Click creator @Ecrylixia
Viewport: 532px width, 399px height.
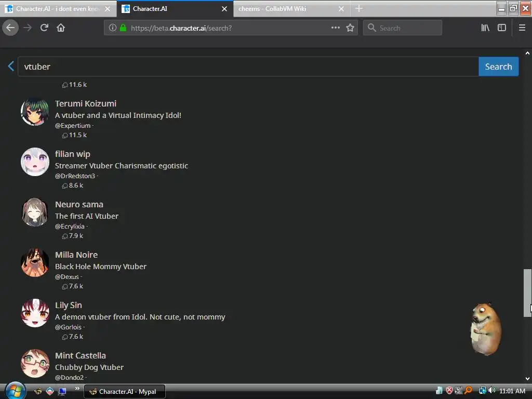pyautogui.click(x=70, y=227)
